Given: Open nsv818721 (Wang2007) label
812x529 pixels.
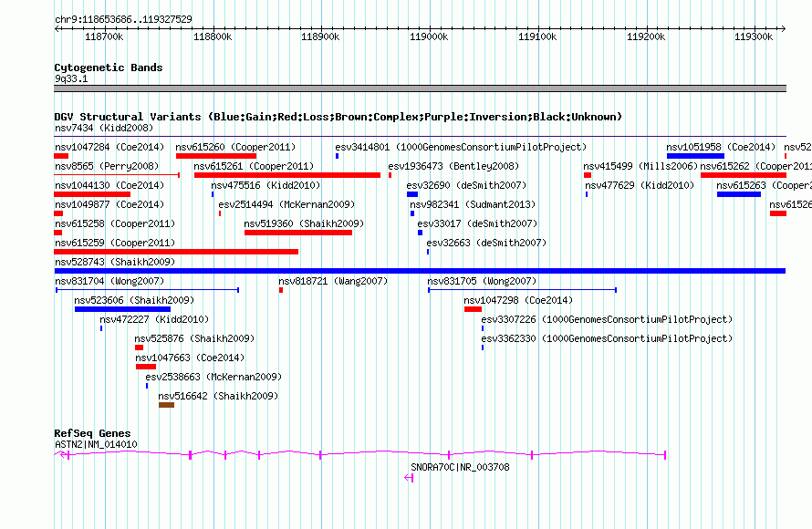Looking at the screenshot, I should tap(333, 281).
